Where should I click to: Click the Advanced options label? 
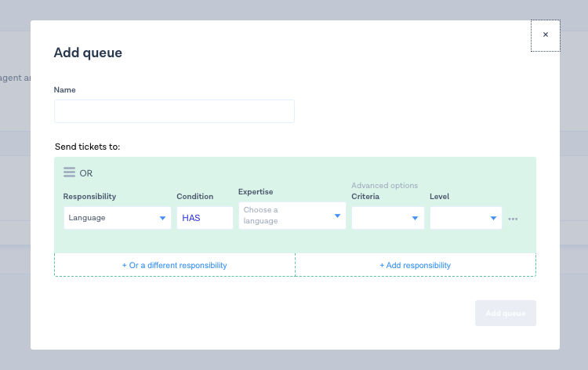[384, 185]
